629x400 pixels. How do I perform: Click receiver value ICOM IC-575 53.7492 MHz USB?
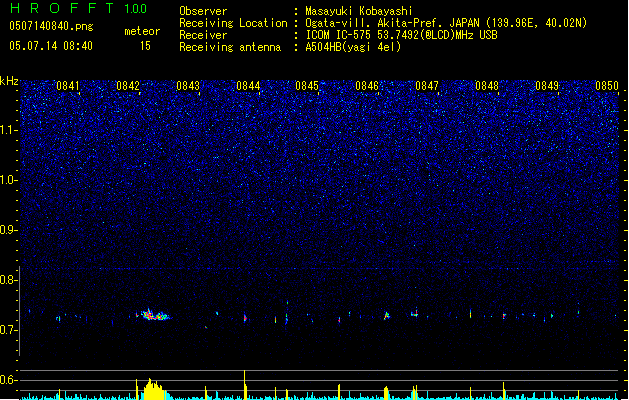[401, 35]
